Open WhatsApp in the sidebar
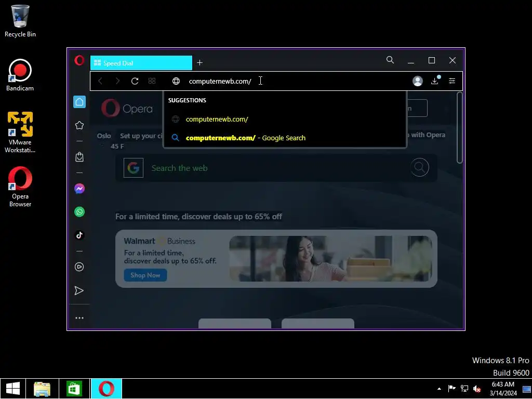The height and width of the screenshot is (399, 532). tap(79, 212)
